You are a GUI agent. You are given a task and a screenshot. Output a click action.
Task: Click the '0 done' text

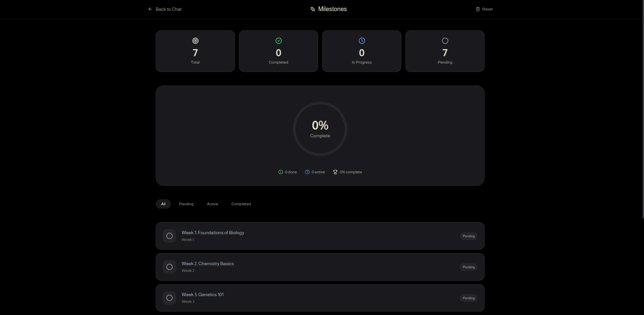[291, 172]
